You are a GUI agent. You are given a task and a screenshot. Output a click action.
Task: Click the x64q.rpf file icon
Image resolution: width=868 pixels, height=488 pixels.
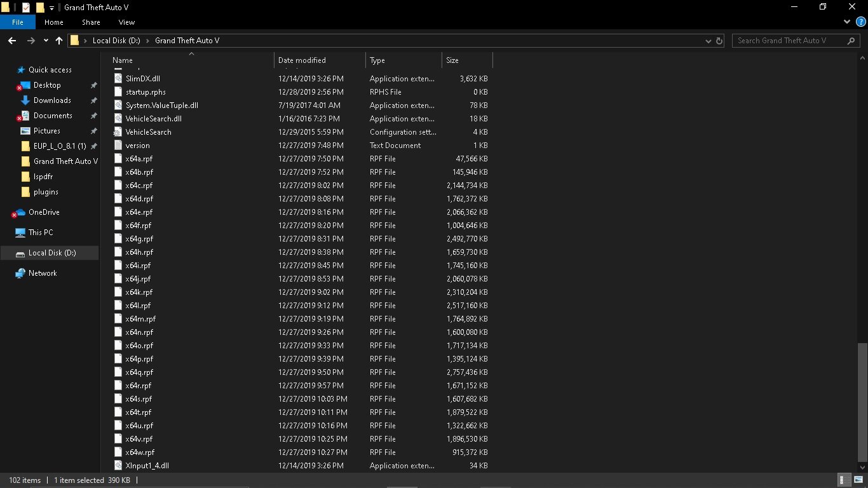point(118,372)
